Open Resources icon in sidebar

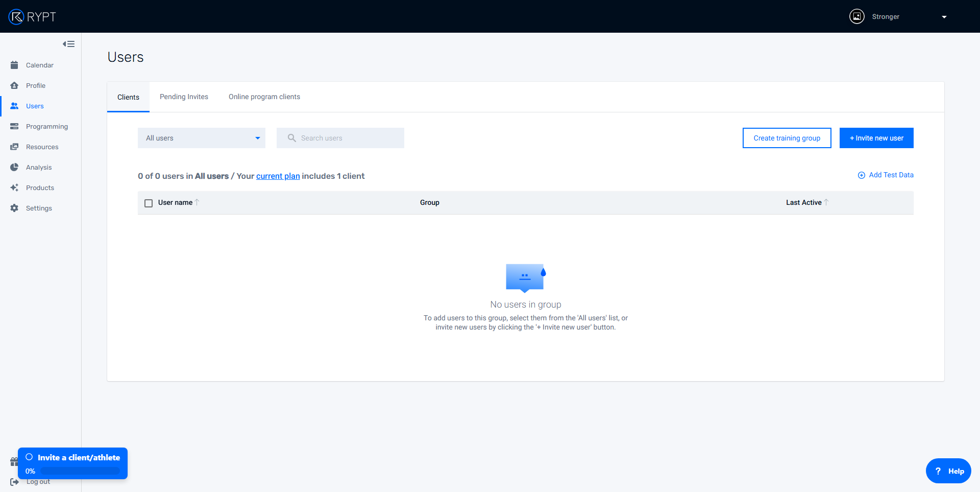tap(14, 147)
